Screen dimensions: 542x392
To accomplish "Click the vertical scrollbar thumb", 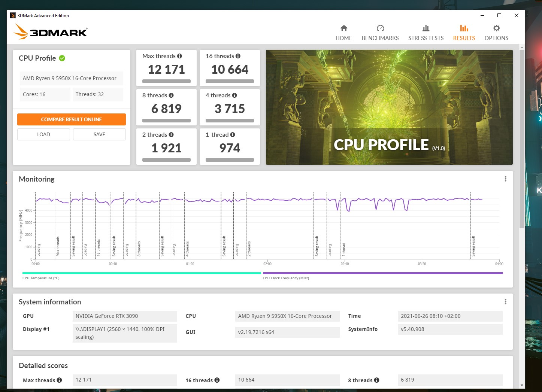I will point(522,139).
